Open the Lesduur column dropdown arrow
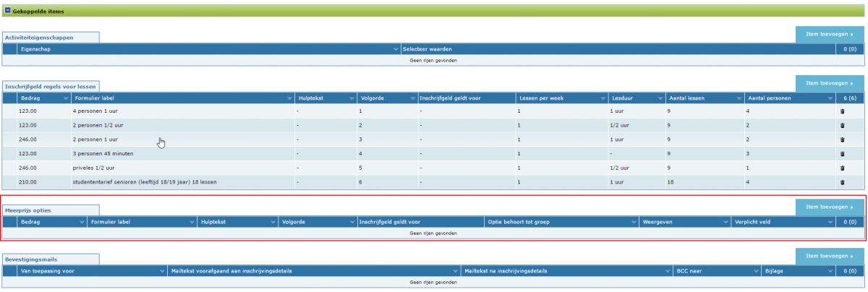The height and width of the screenshot is (292, 868). 660,98
